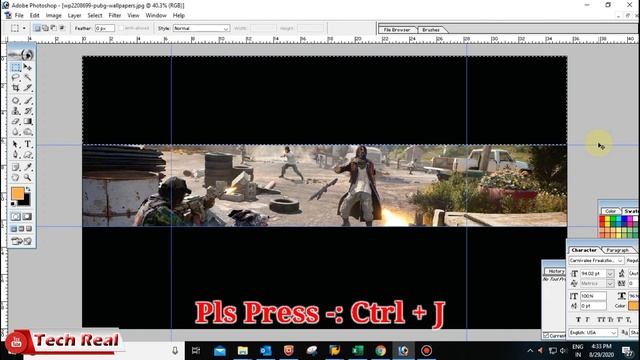This screenshot has width=640, height=360.
Task: Select the Lasso tool
Action: [x=16, y=78]
